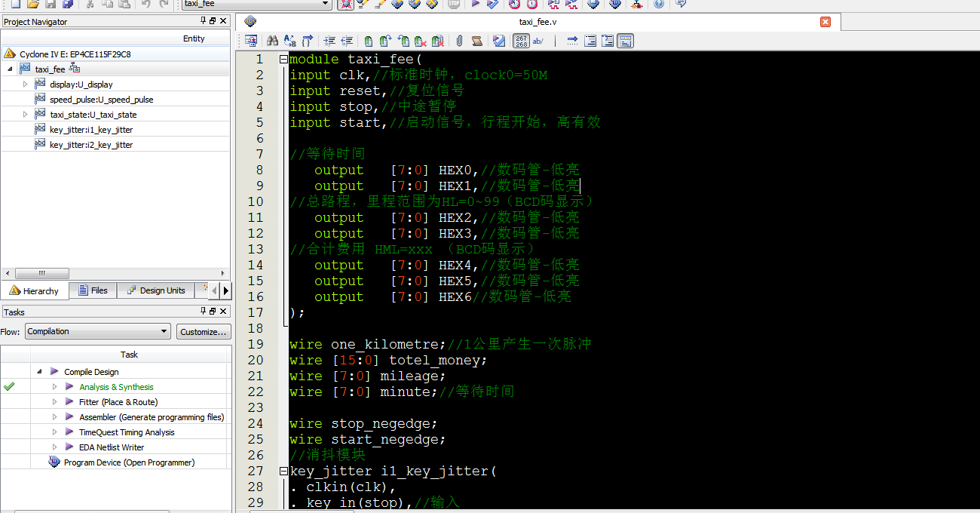Open Find and Replace in the editor toolbar

click(292, 41)
